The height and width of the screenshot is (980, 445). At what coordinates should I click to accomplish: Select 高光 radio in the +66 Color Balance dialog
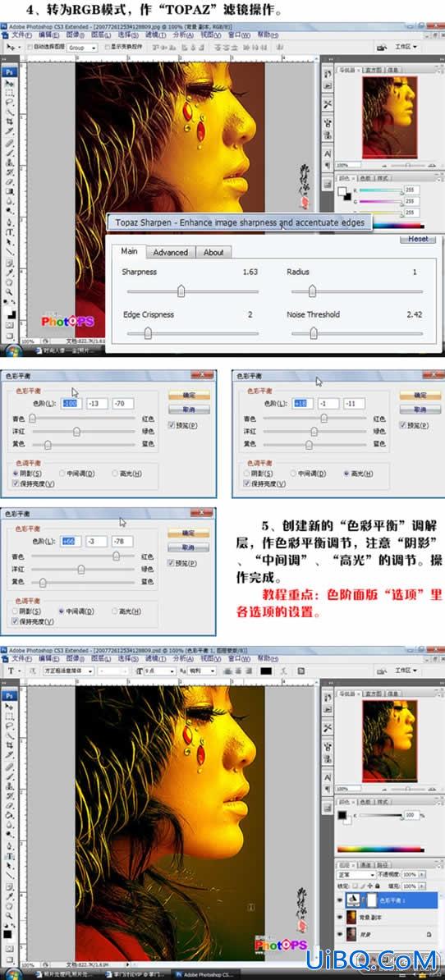[x=115, y=611]
